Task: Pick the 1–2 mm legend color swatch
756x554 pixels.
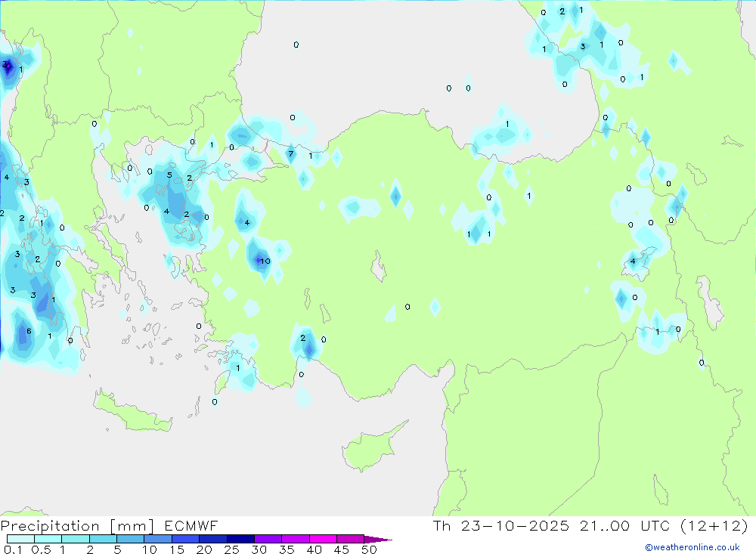Action: point(76,539)
